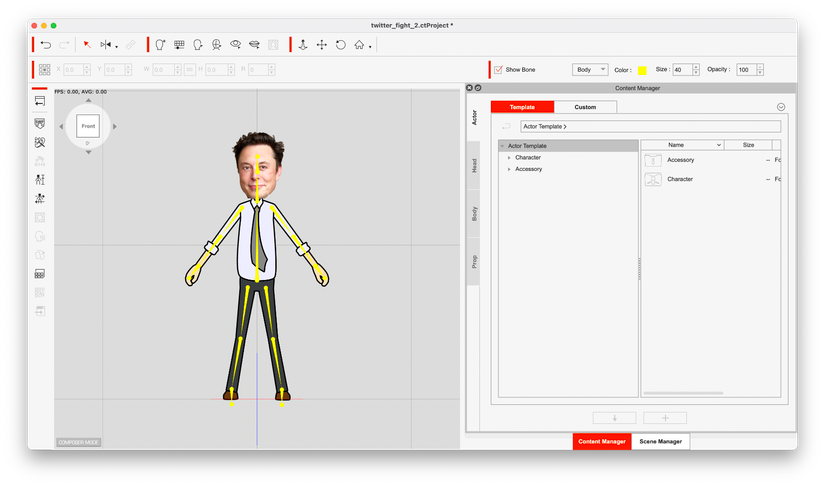The width and height of the screenshot is (825, 486).
Task: Open the Body bone type dropdown
Action: coord(590,69)
